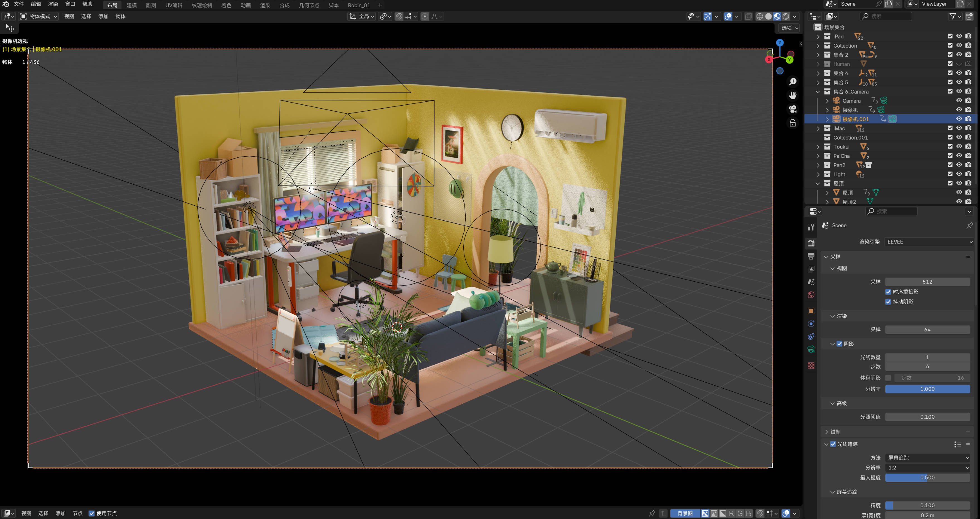Enable the 体积阴影 checkbox
This screenshot has width=980, height=519.
point(888,377)
